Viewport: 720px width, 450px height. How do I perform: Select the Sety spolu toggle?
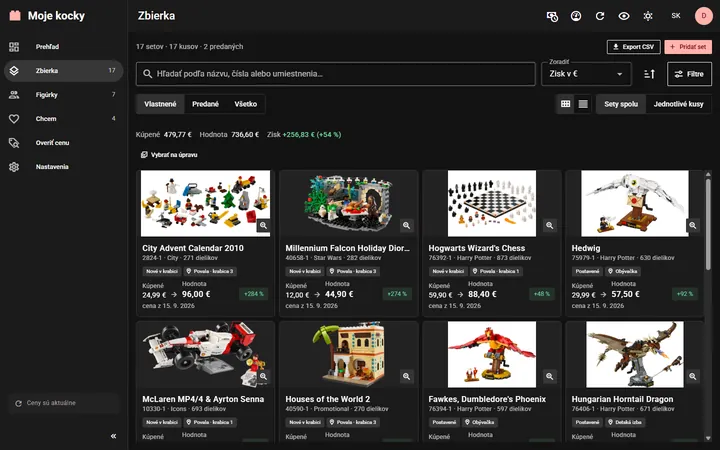(x=621, y=104)
